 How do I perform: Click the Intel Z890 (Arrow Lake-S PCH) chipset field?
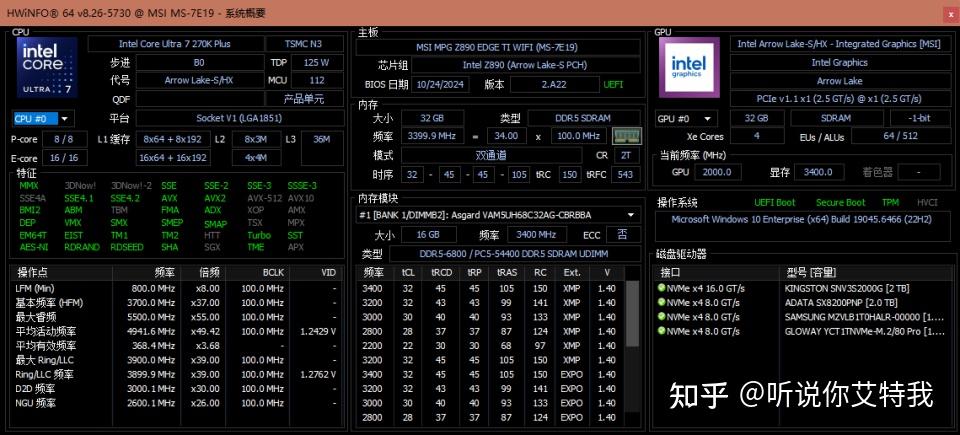point(525,65)
